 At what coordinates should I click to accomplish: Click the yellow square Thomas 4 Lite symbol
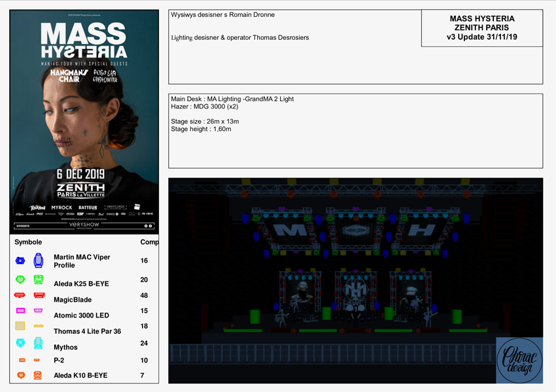click(x=20, y=326)
